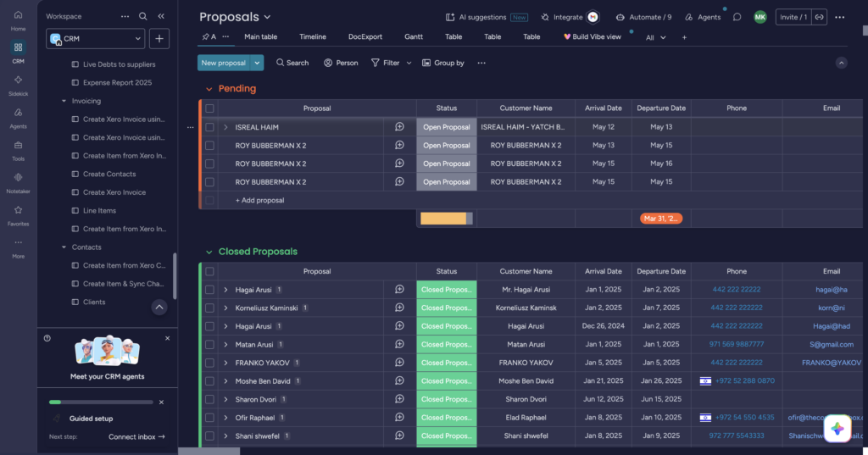Viewport: 868px width, 455px height.
Task: Open Integrate options
Action: 569,17
